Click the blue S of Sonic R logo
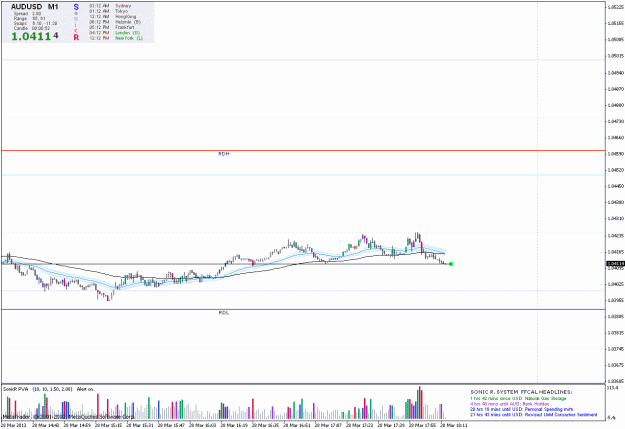Image resolution: width=625 pixels, height=429 pixels. (x=76, y=7)
